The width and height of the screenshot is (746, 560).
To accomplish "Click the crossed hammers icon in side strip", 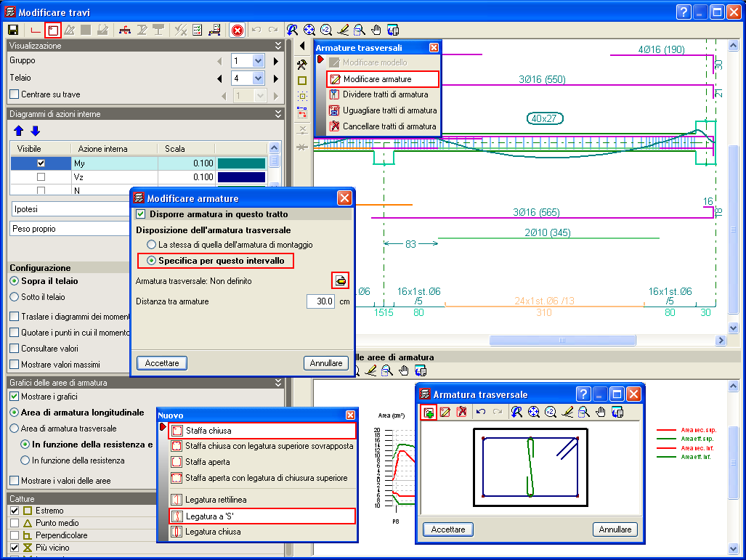I will tap(302, 64).
